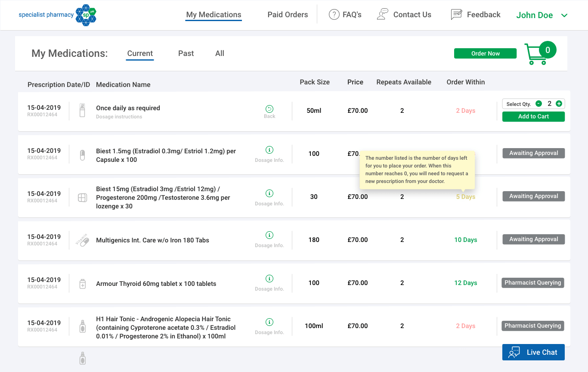Screen dimensions: 588x372
Task: Click the medicine bottle icon beside Armour Thyroid
Action: pos(83,284)
